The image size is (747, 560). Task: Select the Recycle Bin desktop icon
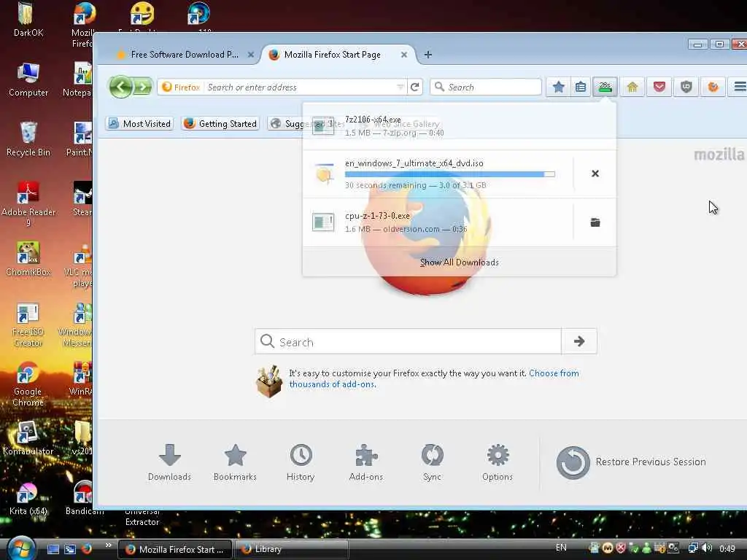pos(28,139)
